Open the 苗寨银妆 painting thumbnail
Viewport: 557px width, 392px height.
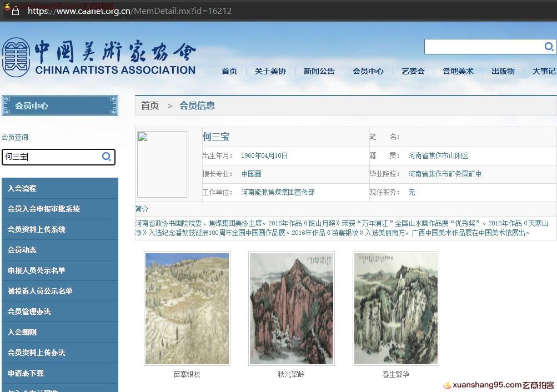click(x=187, y=309)
